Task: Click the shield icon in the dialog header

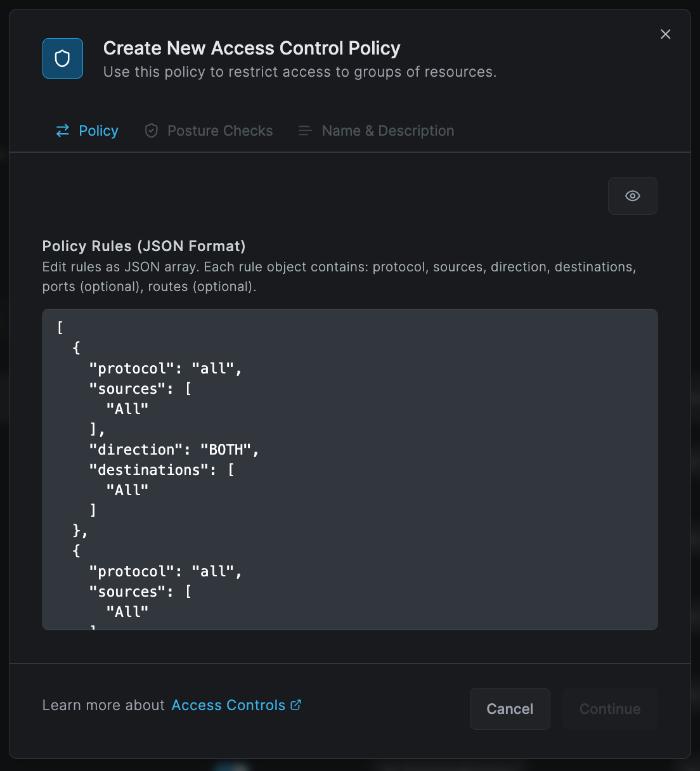Action: tap(62, 58)
